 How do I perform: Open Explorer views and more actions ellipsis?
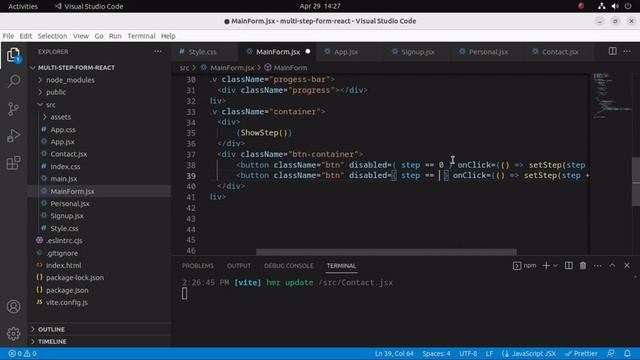[x=158, y=51]
